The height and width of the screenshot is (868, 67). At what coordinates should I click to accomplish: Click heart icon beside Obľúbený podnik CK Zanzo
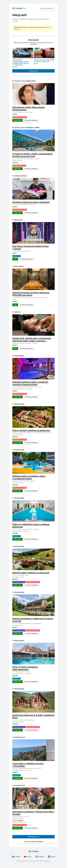[x=13, y=128]
